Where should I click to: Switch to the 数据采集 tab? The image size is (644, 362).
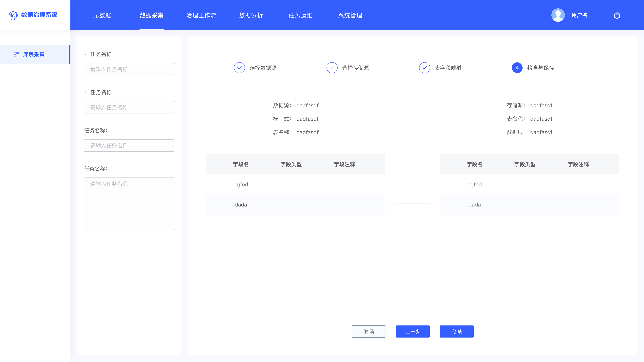click(151, 15)
